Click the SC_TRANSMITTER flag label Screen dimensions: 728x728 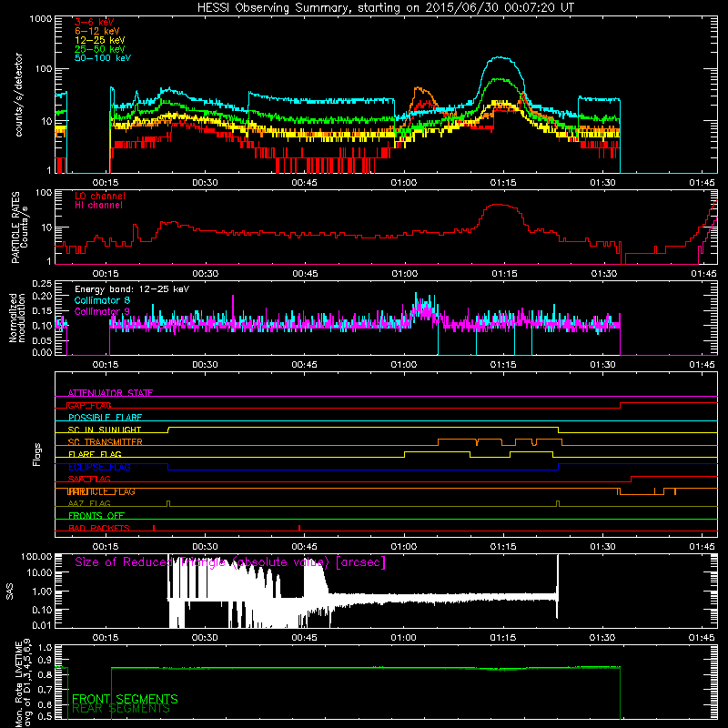(106, 442)
